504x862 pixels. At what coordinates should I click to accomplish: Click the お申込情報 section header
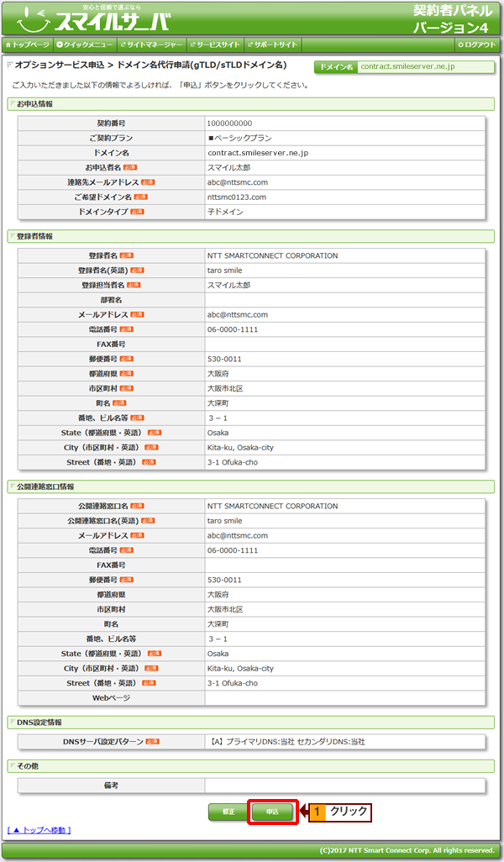pyautogui.click(x=34, y=104)
